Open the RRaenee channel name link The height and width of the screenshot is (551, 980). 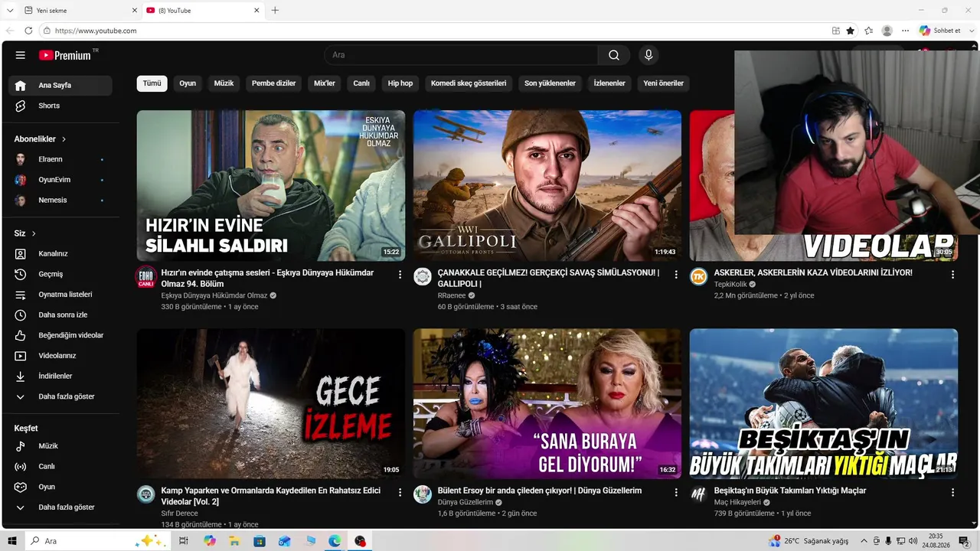[452, 295]
